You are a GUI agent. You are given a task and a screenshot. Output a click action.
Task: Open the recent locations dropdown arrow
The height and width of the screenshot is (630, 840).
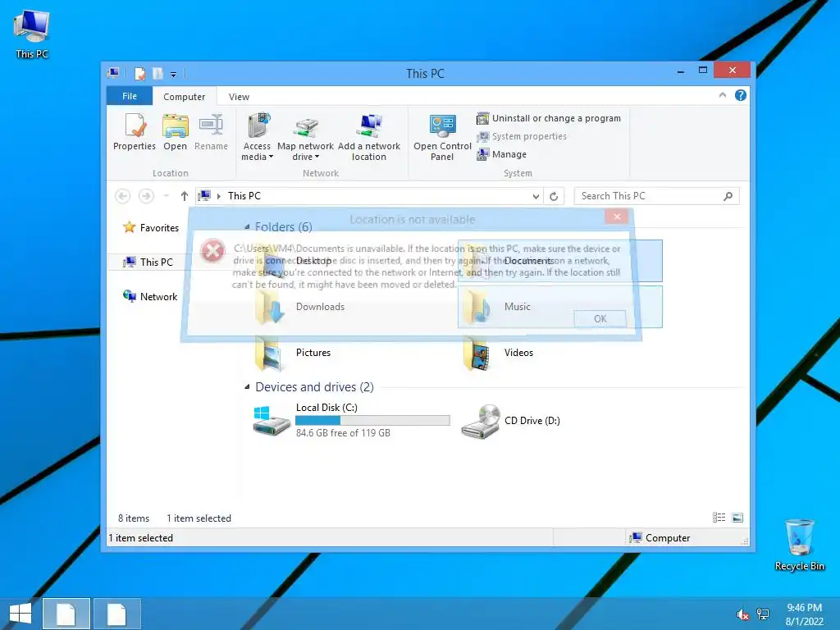tap(167, 196)
